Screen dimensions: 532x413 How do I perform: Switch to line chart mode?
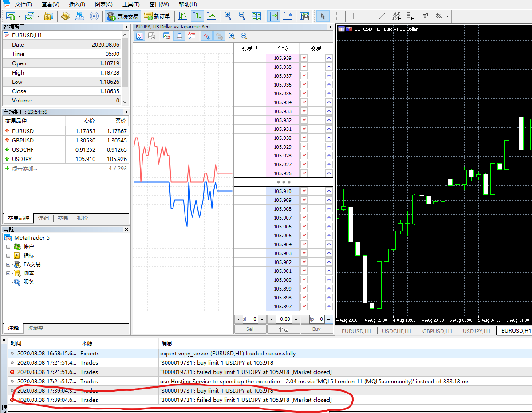(x=211, y=16)
